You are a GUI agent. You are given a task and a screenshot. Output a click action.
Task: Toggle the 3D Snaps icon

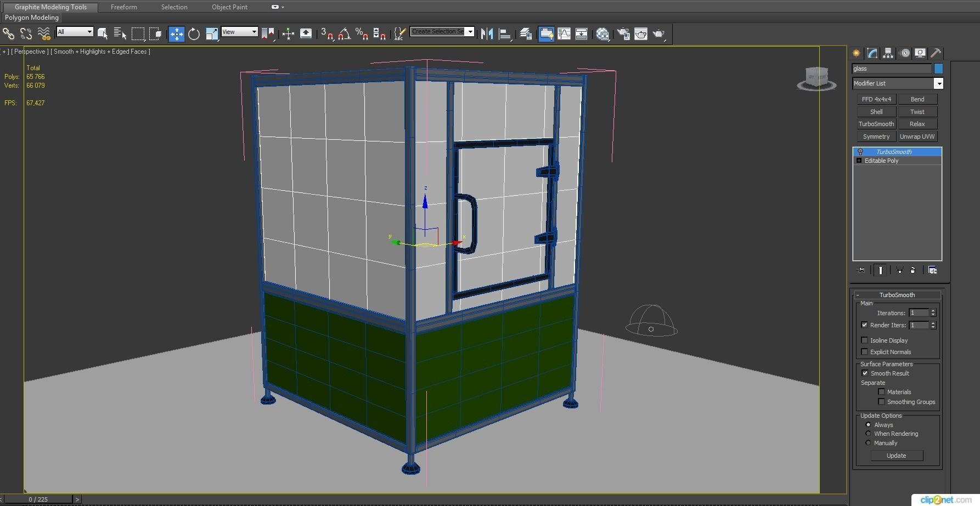click(327, 34)
